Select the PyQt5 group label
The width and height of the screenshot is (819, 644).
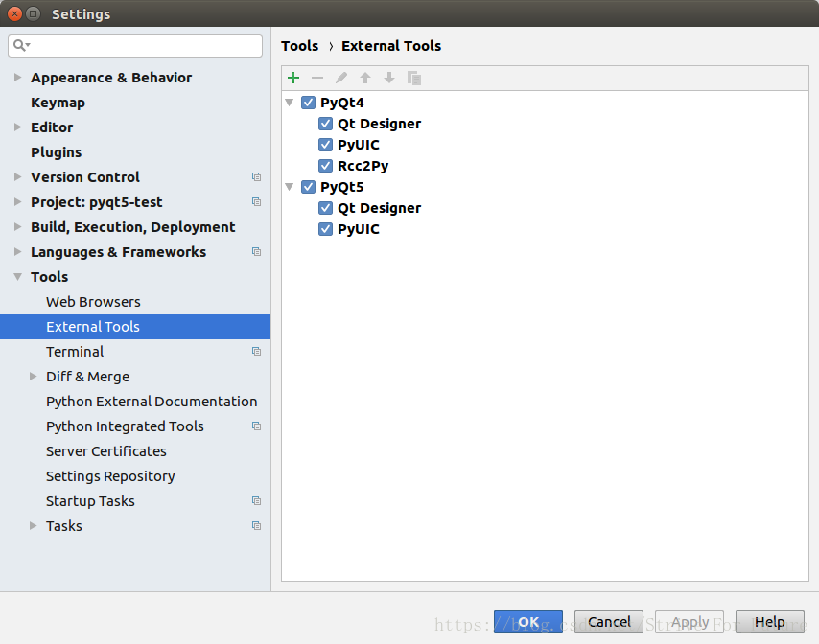[x=342, y=187]
